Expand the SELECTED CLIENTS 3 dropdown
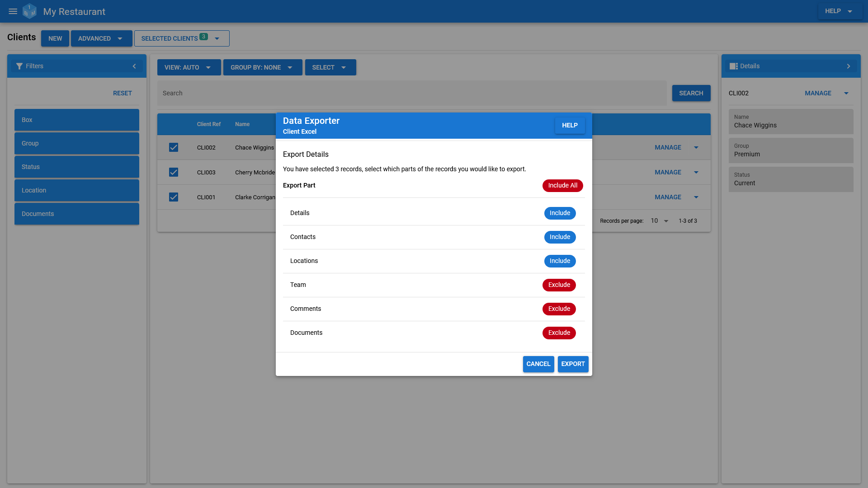This screenshot has height=488, width=868. 217,38
